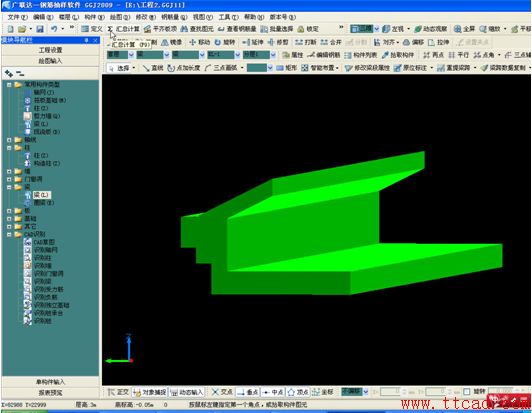The image size is (532, 413).
Task: Toggle 坐标 coordinate snap
Action: 323,392
